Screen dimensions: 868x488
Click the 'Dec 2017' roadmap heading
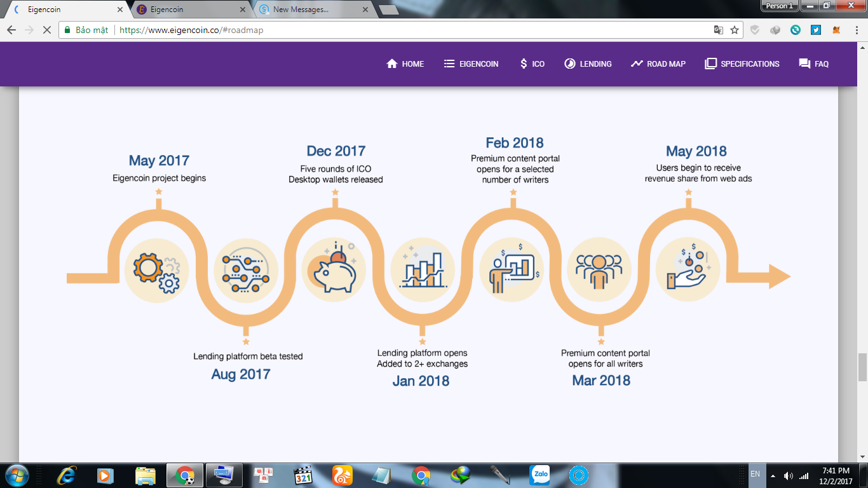[336, 151]
